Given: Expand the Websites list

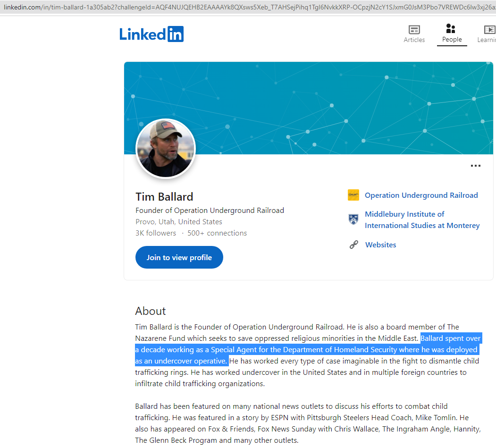Looking at the screenshot, I should click(380, 245).
